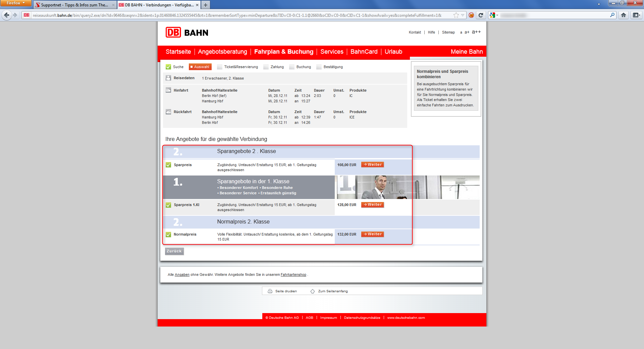The image size is (644, 349).
Task: Close the Supportnet tab
Action: [x=113, y=5]
